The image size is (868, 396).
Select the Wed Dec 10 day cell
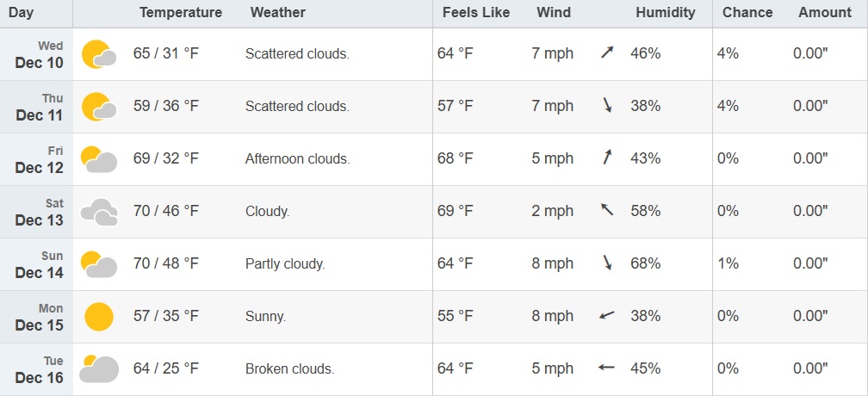tap(38, 54)
